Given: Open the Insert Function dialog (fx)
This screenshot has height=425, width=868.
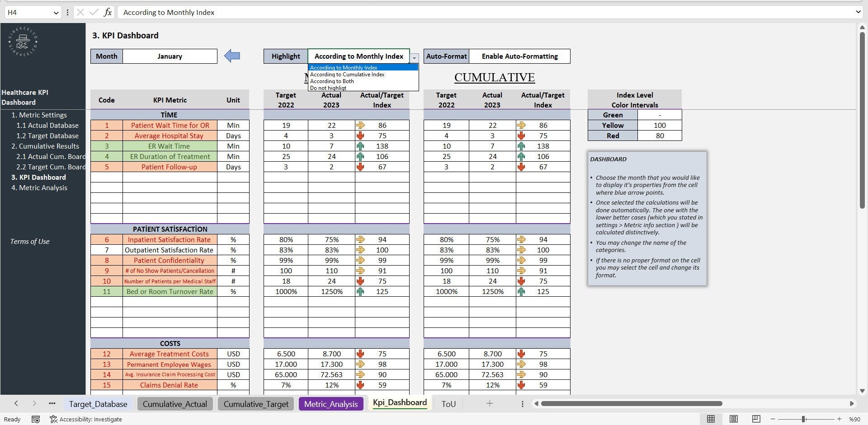Looking at the screenshot, I should 108,12.
